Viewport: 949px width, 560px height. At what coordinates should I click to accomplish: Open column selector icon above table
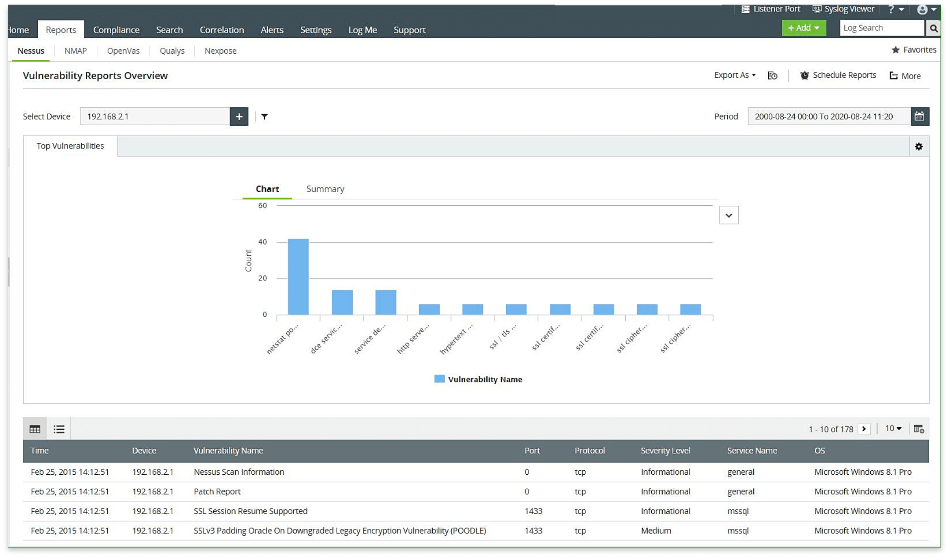point(919,429)
